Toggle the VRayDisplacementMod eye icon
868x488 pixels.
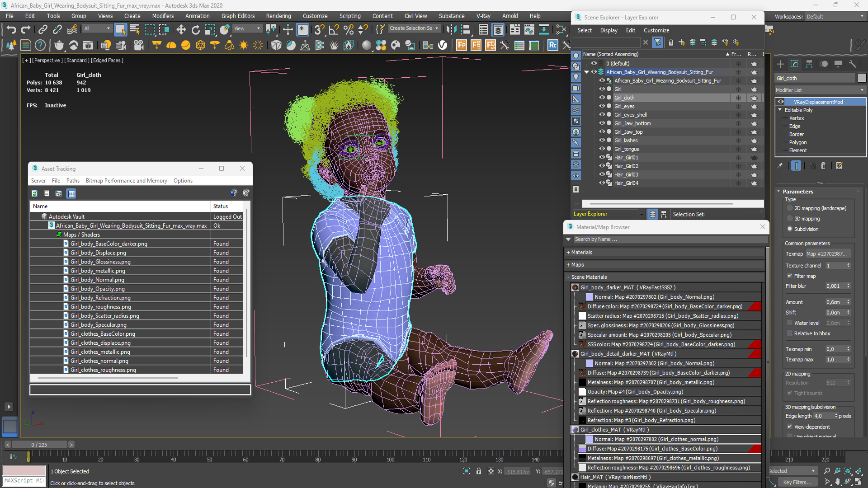781,102
